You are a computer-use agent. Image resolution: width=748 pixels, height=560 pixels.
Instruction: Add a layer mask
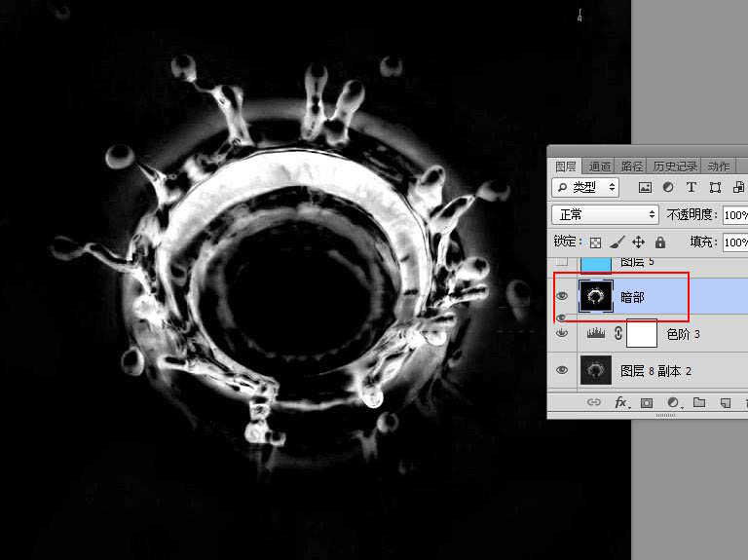point(647,402)
